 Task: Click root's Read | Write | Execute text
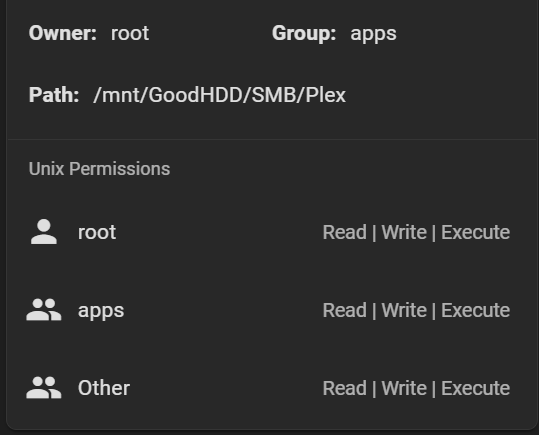416,232
